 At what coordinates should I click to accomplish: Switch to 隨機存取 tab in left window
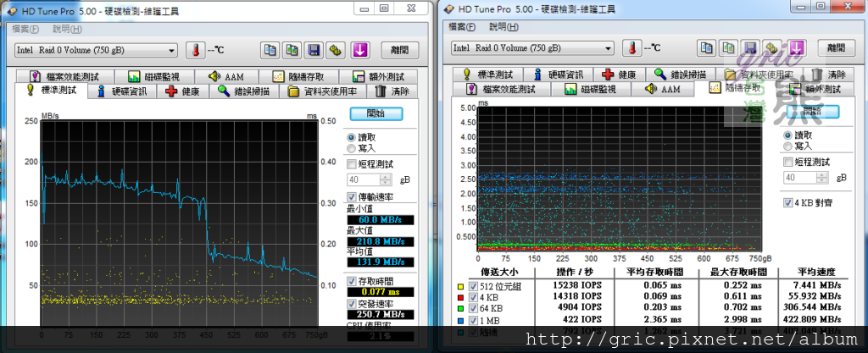point(299,77)
